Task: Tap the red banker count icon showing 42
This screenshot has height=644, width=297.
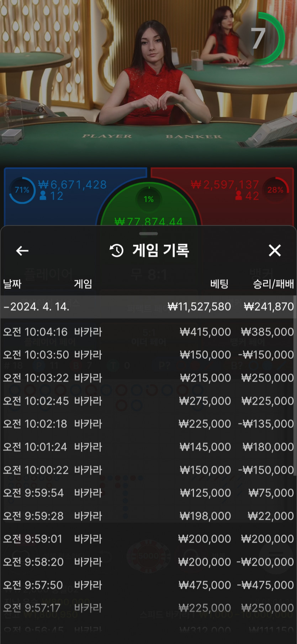Action: click(x=239, y=196)
